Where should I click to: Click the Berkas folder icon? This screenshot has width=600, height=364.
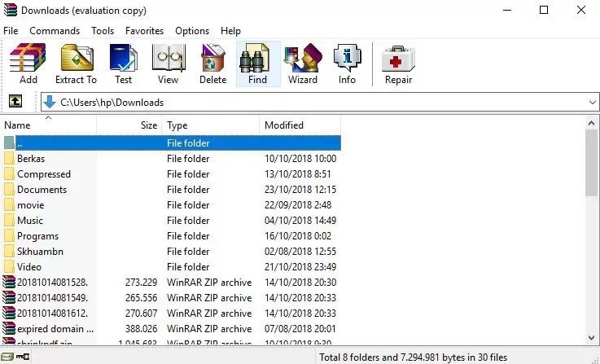pos(9,159)
